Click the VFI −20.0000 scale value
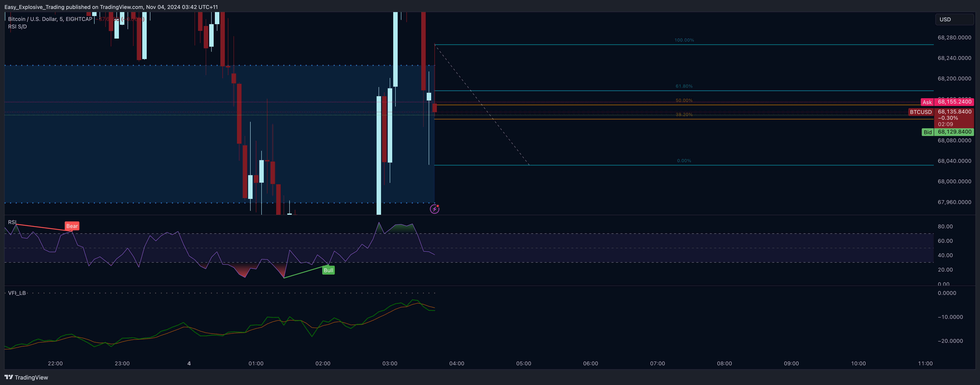Screen dimensions: 980x385 pyautogui.click(x=950, y=341)
